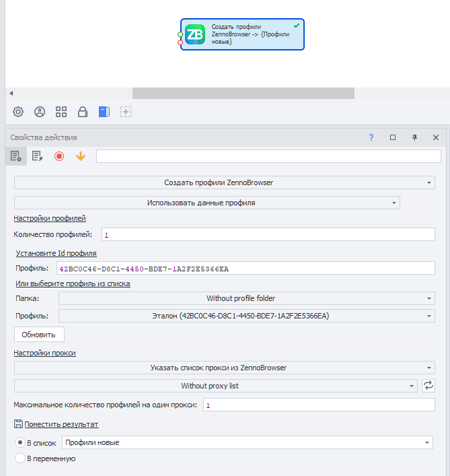
Task: Click the 'Папка:' label
Action: point(28,298)
